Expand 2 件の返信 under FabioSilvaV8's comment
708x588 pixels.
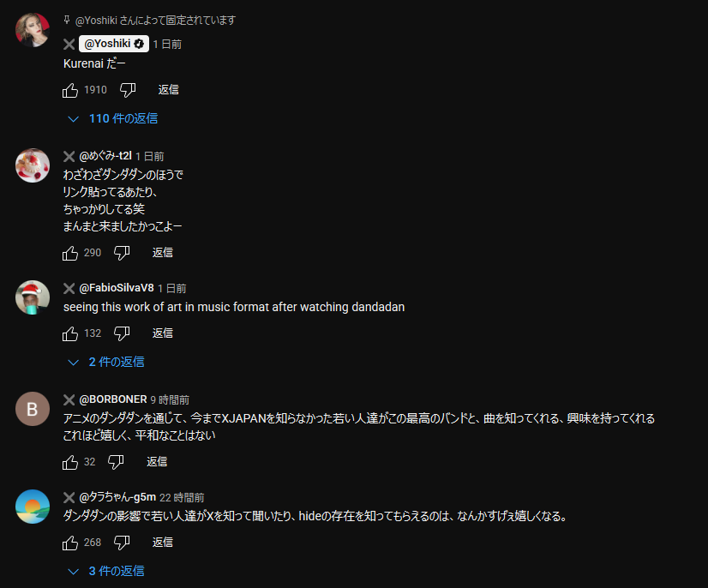(x=105, y=363)
